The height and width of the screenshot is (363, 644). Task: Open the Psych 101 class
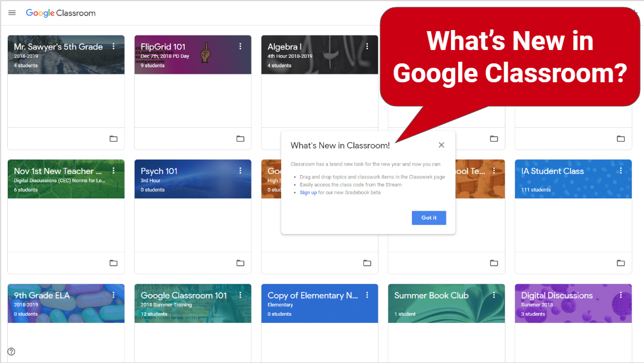[159, 171]
